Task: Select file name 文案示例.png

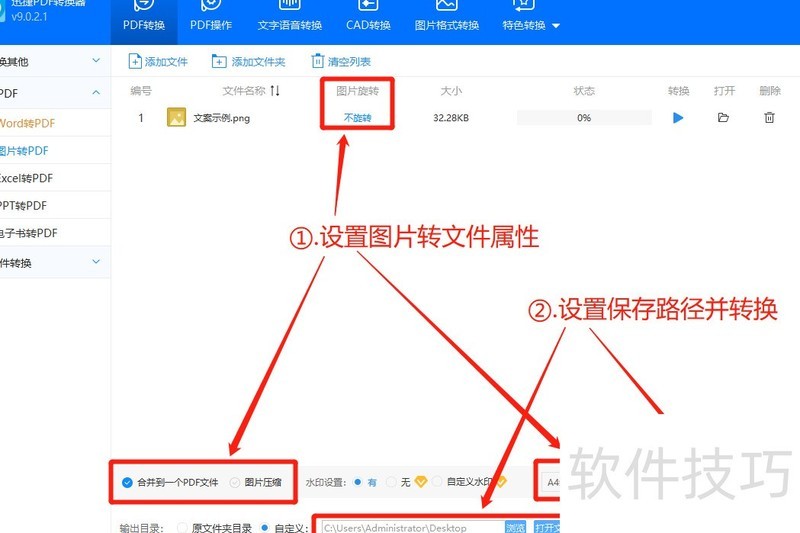Action: tap(221, 118)
